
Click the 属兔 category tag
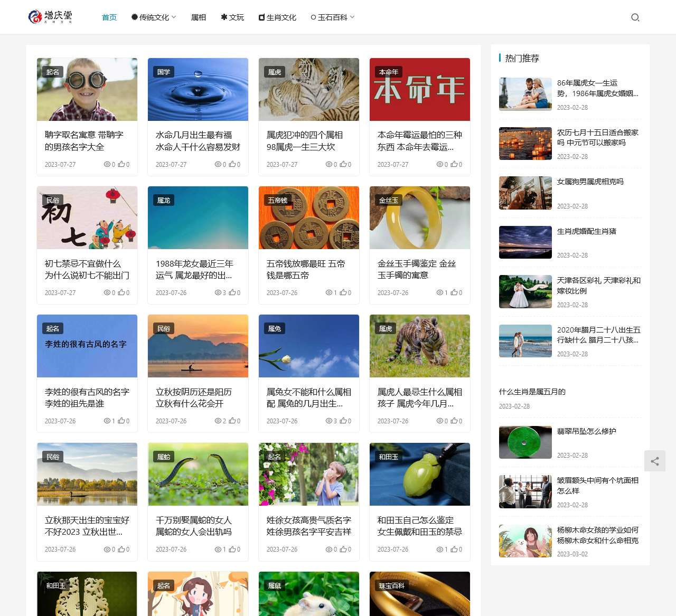275,328
